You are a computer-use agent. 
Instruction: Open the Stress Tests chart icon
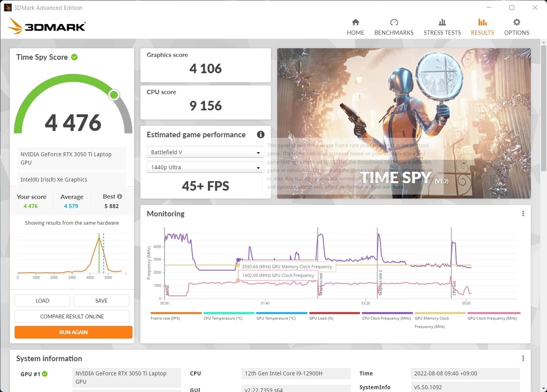pos(442,22)
